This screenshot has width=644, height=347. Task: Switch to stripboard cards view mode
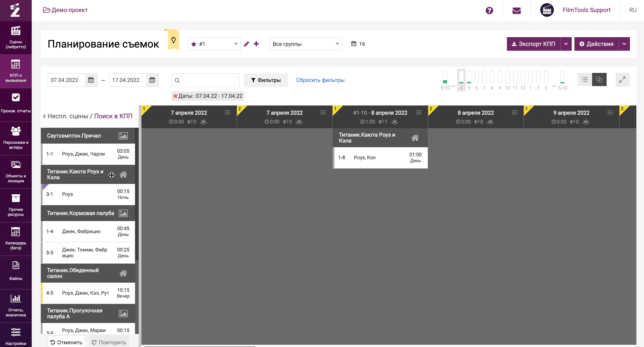tap(599, 80)
